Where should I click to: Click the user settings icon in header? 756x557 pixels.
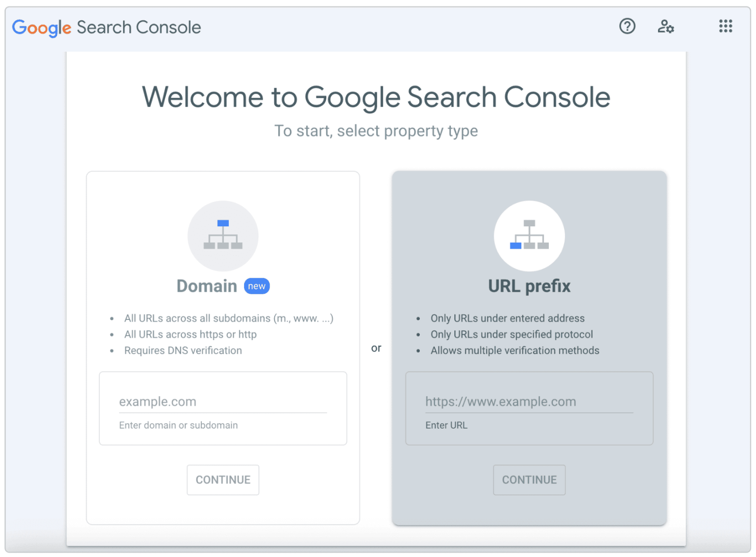pos(666,27)
